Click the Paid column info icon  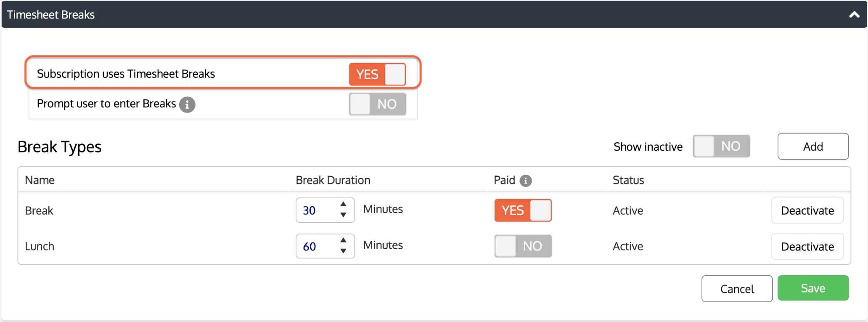tap(525, 181)
